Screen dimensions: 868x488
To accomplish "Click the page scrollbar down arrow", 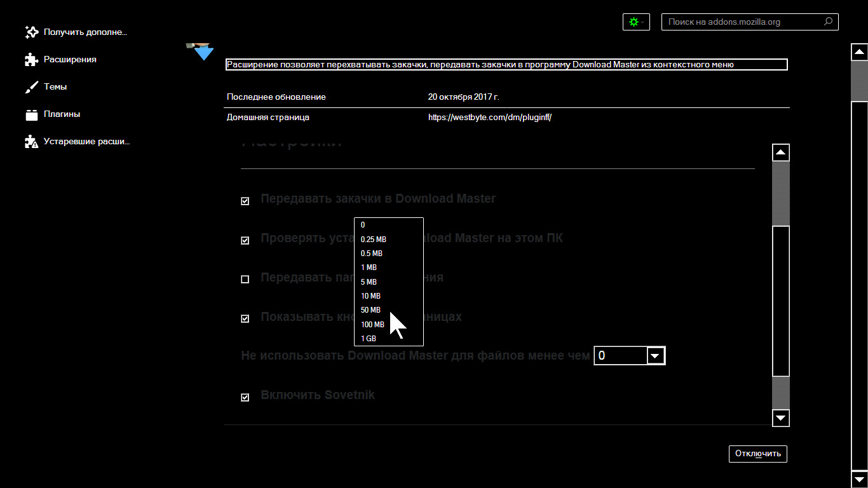I will tap(859, 479).
